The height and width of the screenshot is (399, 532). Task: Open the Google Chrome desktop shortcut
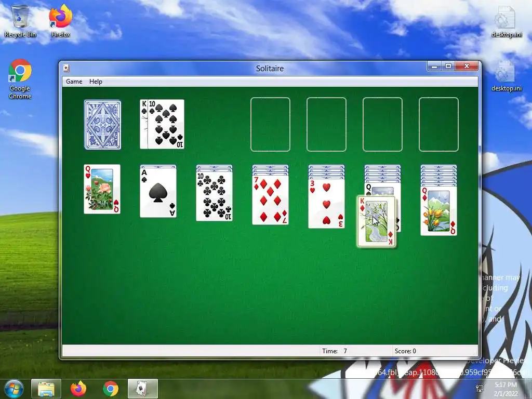pos(20,79)
